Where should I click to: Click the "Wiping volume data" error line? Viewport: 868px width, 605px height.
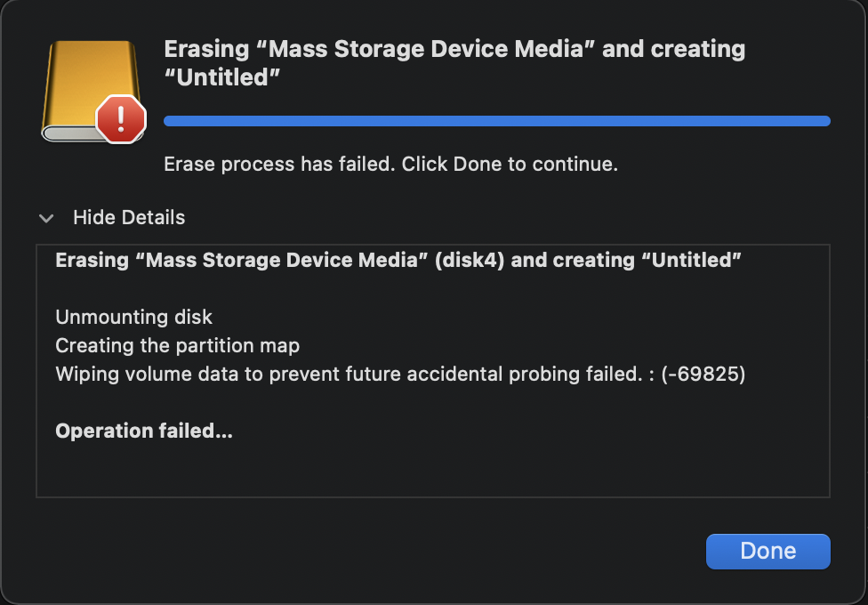[349, 374]
